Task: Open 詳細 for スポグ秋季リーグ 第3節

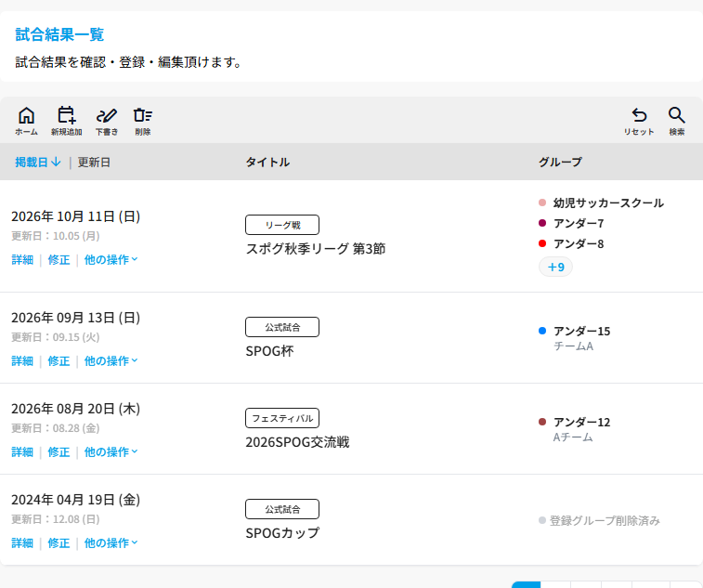Action: [x=22, y=260]
